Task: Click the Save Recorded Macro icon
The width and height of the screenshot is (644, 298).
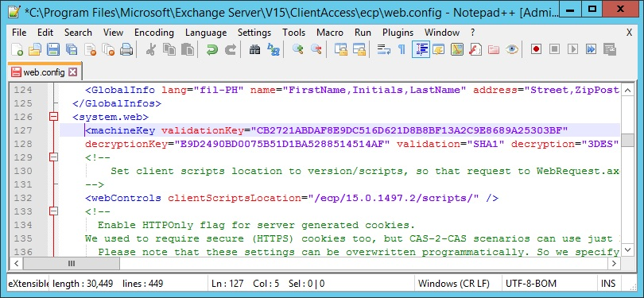Action: tap(610, 49)
